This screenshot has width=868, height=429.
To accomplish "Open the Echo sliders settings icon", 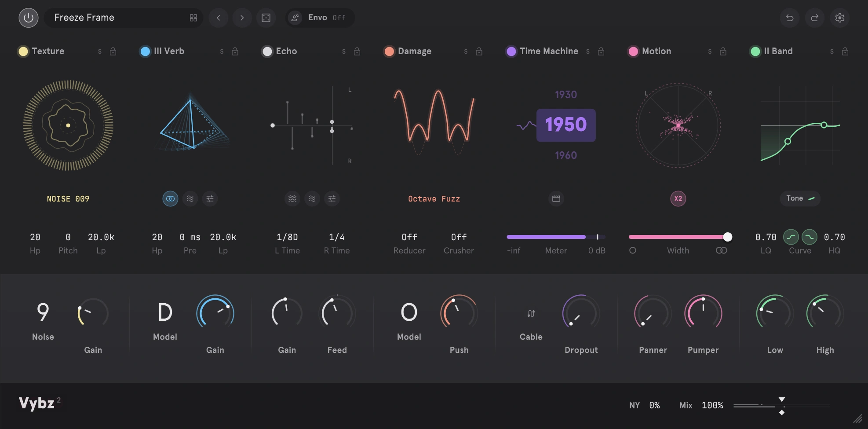I will (x=332, y=199).
